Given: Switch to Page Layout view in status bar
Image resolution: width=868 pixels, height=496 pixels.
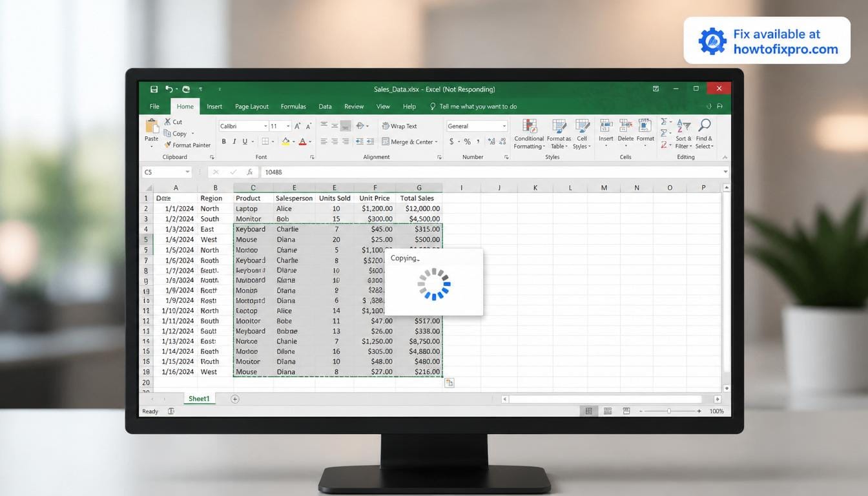Looking at the screenshot, I should point(608,411).
